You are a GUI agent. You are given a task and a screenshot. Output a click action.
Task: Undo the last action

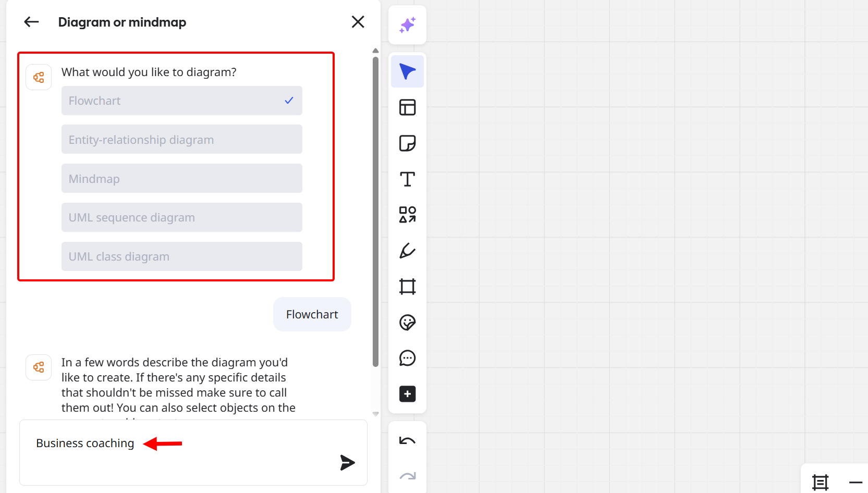(x=407, y=441)
